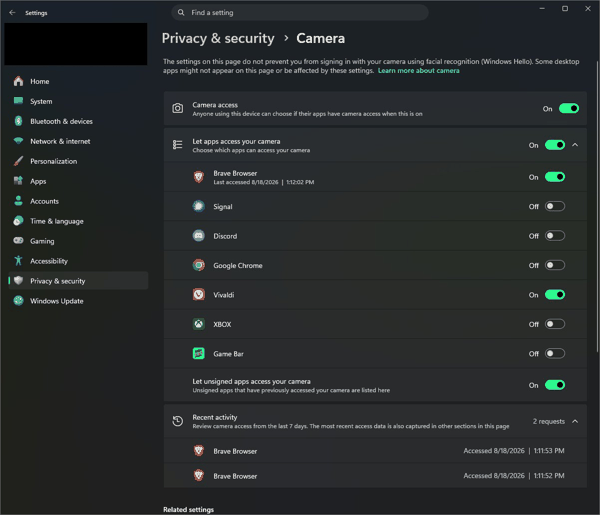Screen dimensions: 600x515
Task: Click the Brave Browser entry accessed 1:11:53 PM
Action: click(x=375, y=451)
